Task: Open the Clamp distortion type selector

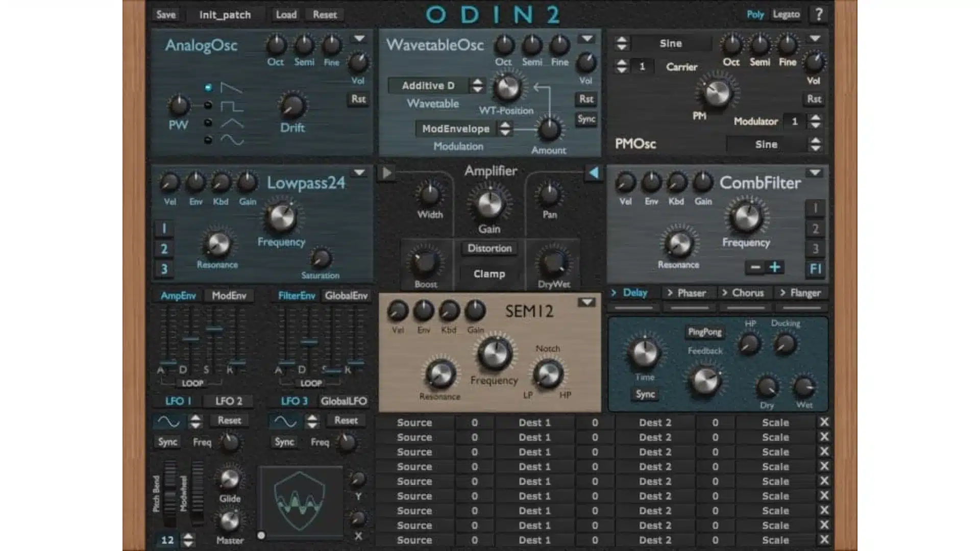Action: click(489, 274)
